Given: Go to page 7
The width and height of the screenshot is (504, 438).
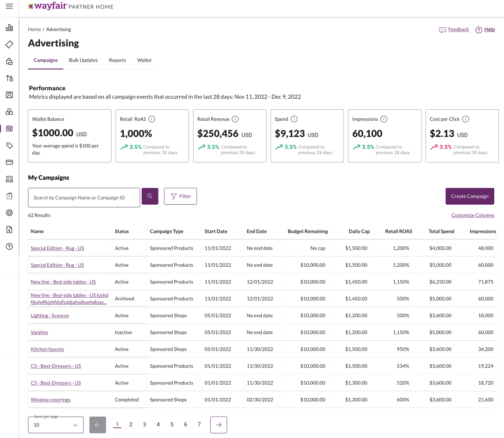Looking at the screenshot, I should (199, 425).
